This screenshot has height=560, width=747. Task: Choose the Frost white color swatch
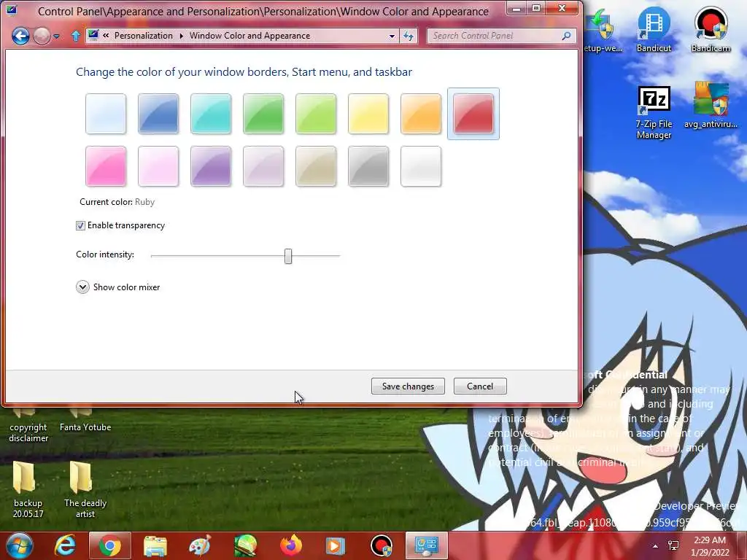pyautogui.click(x=421, y=166)
